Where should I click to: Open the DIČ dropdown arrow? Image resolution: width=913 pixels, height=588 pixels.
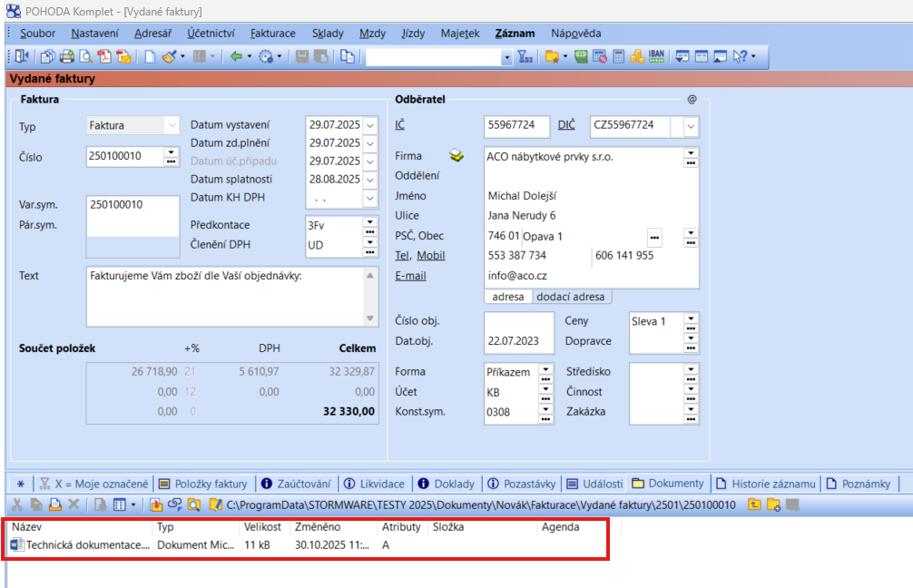pos(691,125)
